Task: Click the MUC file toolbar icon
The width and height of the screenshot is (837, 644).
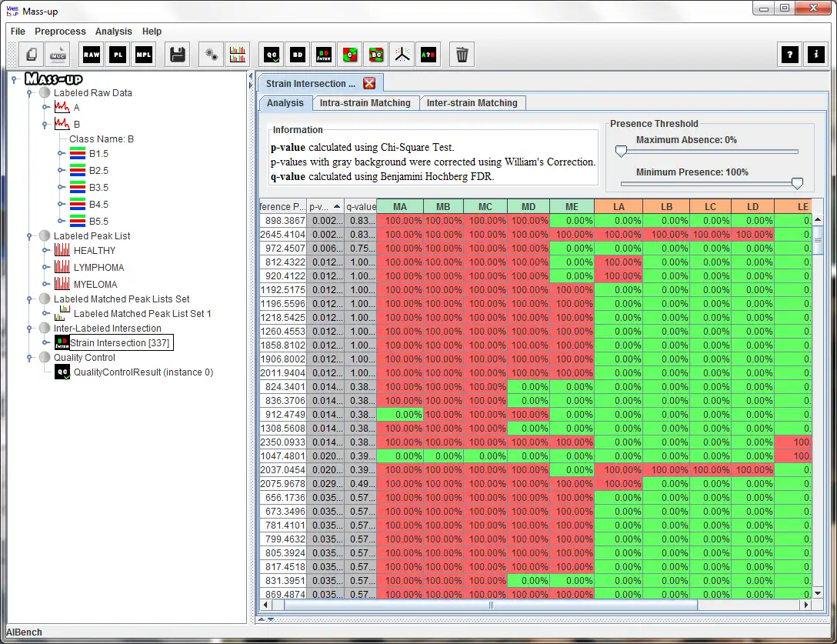Action: coord(58,55)
